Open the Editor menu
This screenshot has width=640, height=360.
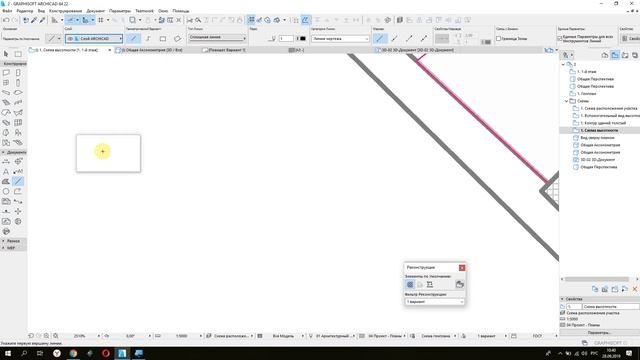(x=25, y=11)
